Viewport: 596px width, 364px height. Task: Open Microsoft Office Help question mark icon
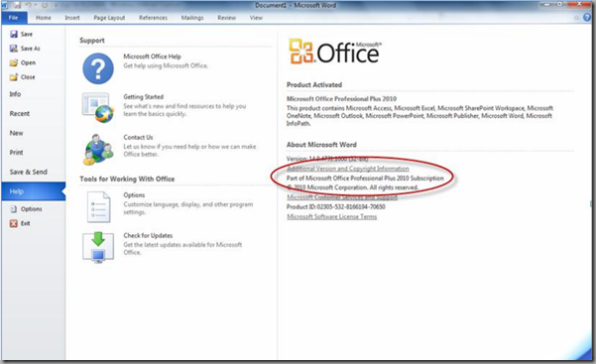98,68
